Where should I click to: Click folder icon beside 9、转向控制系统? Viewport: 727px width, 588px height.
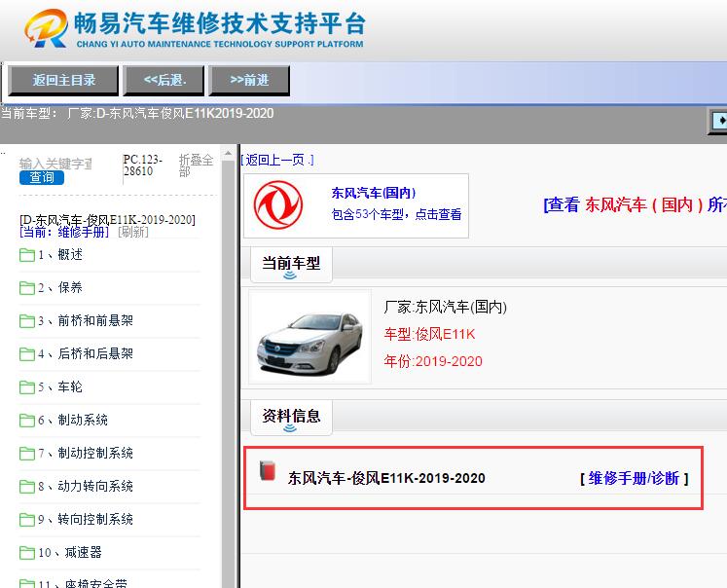(x=27, y=520)
